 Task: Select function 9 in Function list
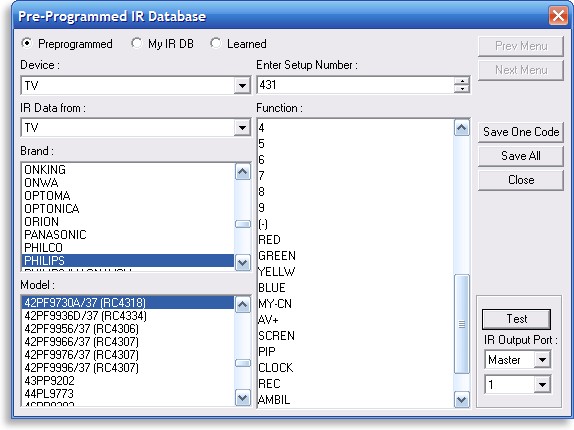(x=355, y=208)
